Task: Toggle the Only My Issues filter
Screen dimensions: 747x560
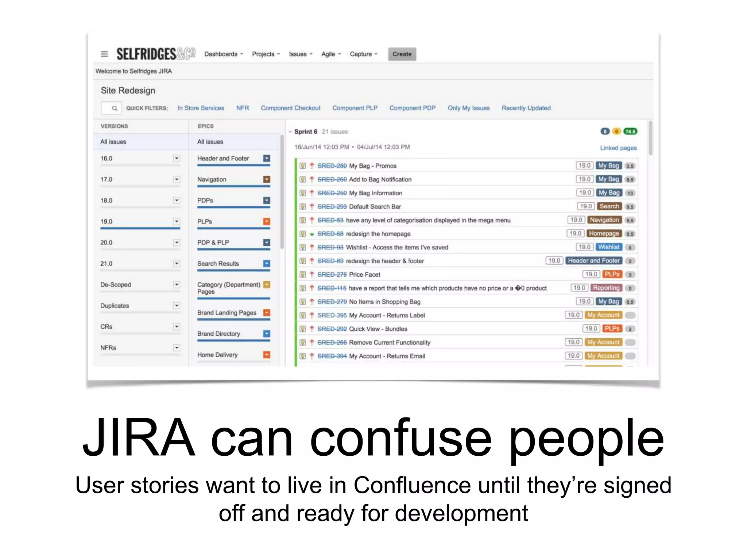Action: pos(469,108)
